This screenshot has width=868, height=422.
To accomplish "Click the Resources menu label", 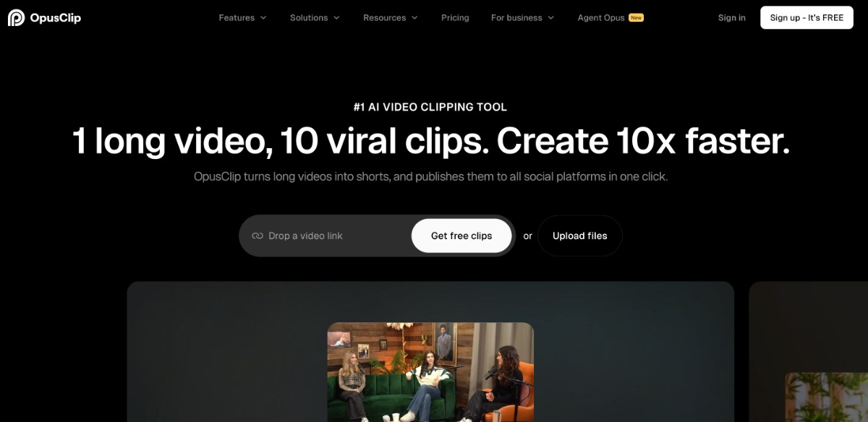I will (x=385, y=17).
